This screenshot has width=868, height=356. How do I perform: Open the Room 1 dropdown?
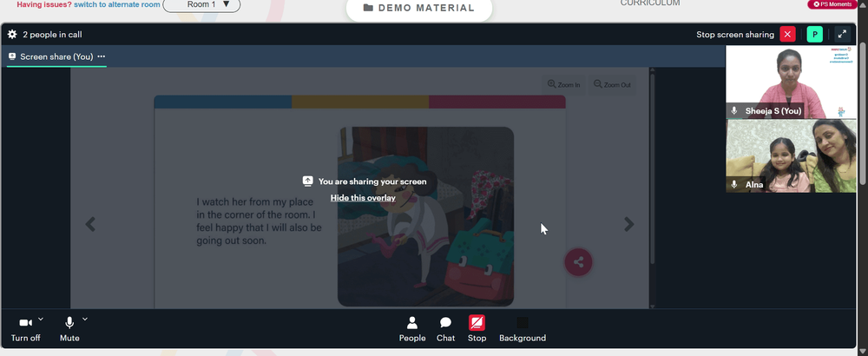pos(201,5)
